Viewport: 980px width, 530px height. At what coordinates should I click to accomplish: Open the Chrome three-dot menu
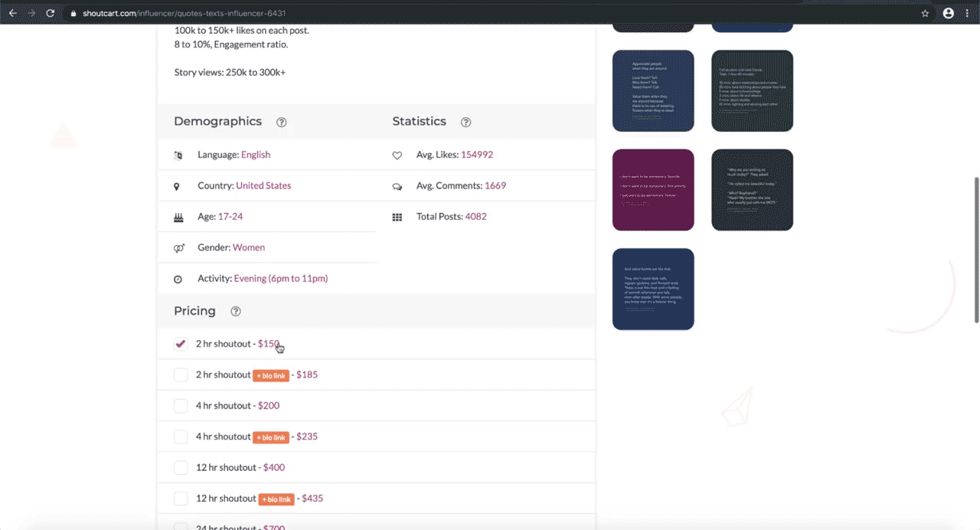[968, 13]
